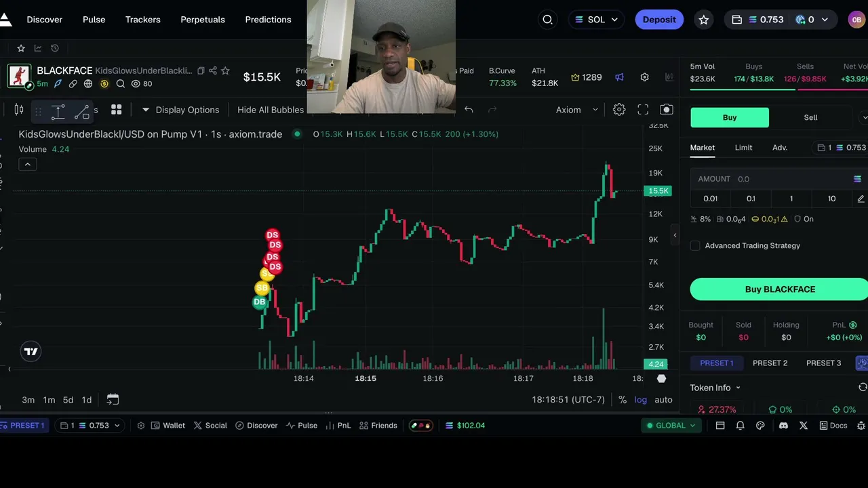
Task: Open the pill link icon under token name
Action: pos(73,84)
